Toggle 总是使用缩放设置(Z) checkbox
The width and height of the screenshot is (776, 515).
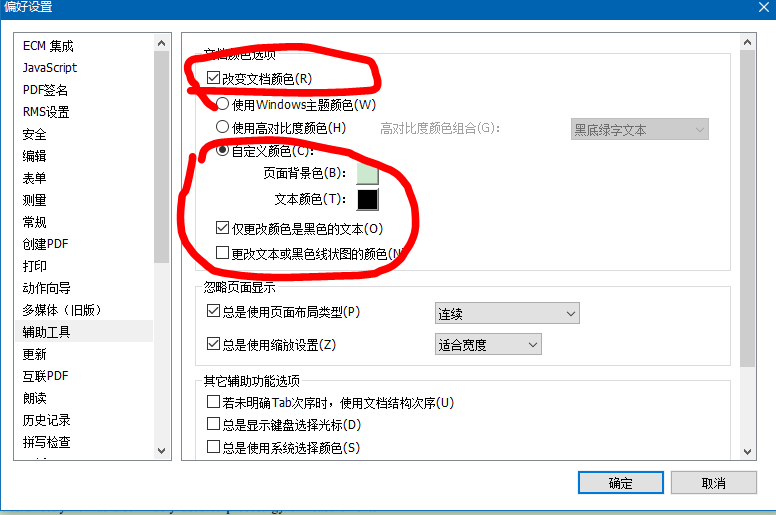(213, 344)
